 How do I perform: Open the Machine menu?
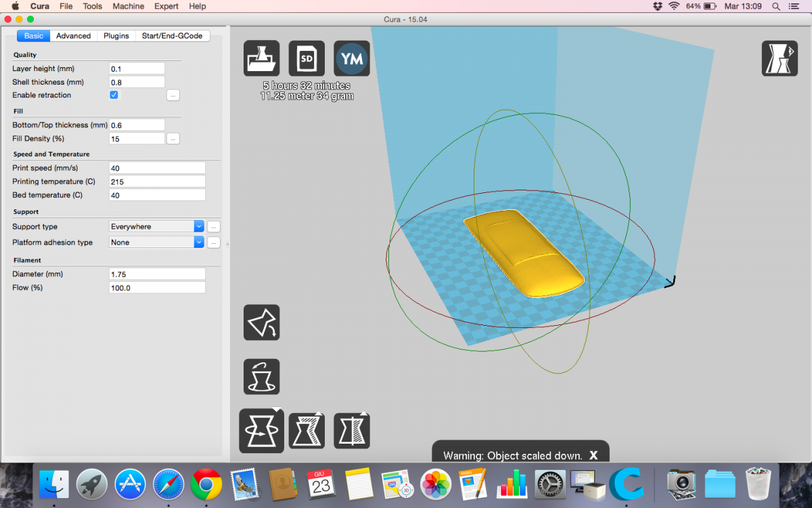[129, 6]
